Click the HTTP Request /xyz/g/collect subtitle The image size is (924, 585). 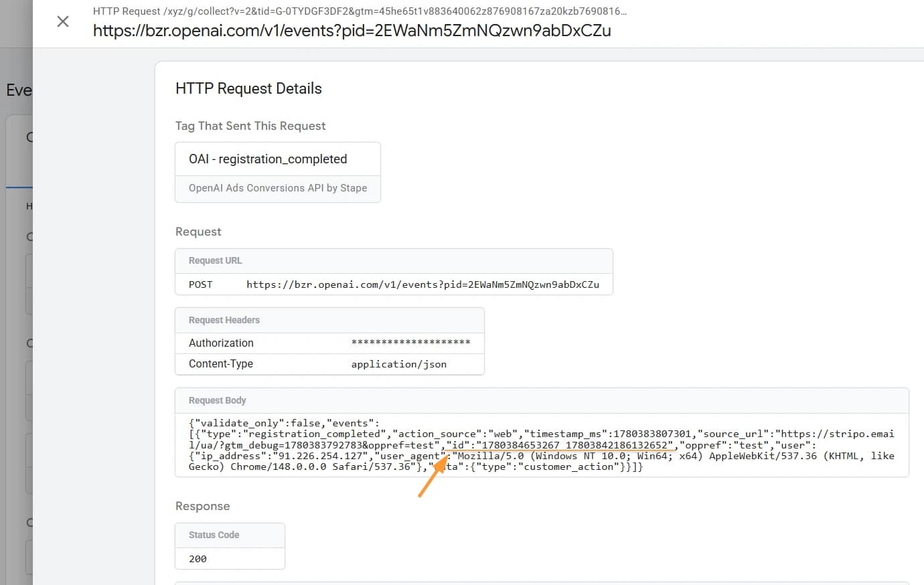point(360,11)
